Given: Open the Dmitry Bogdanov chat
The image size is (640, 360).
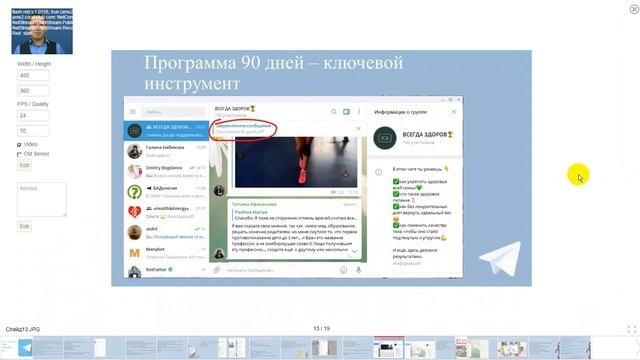Looking at the screenshot, I should 166,171.
